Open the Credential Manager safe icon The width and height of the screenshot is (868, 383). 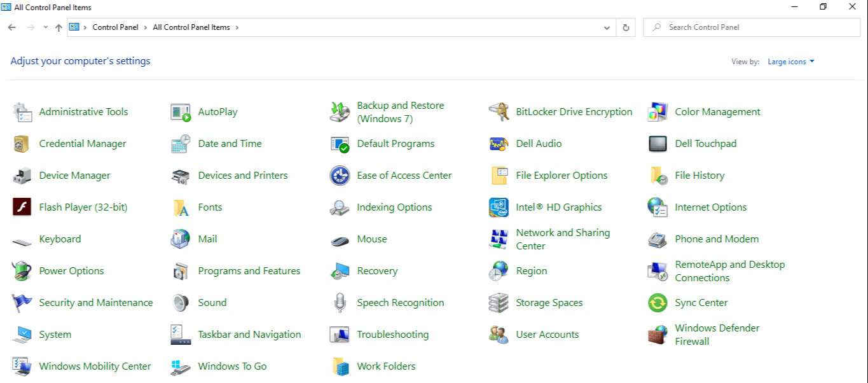22,144
